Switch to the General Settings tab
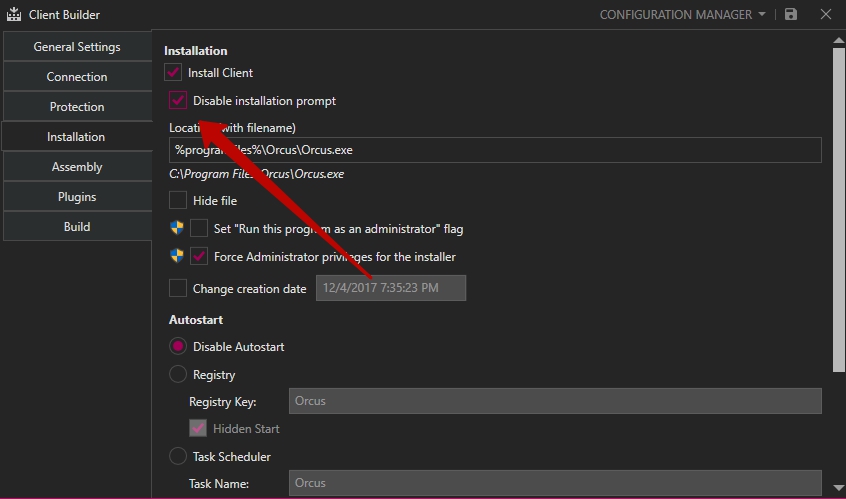 [77, 47]
